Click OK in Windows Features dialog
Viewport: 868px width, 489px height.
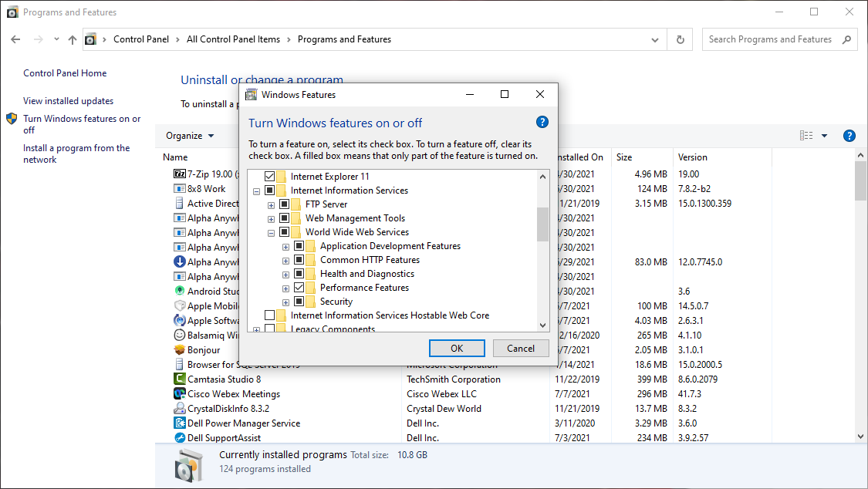457,349
